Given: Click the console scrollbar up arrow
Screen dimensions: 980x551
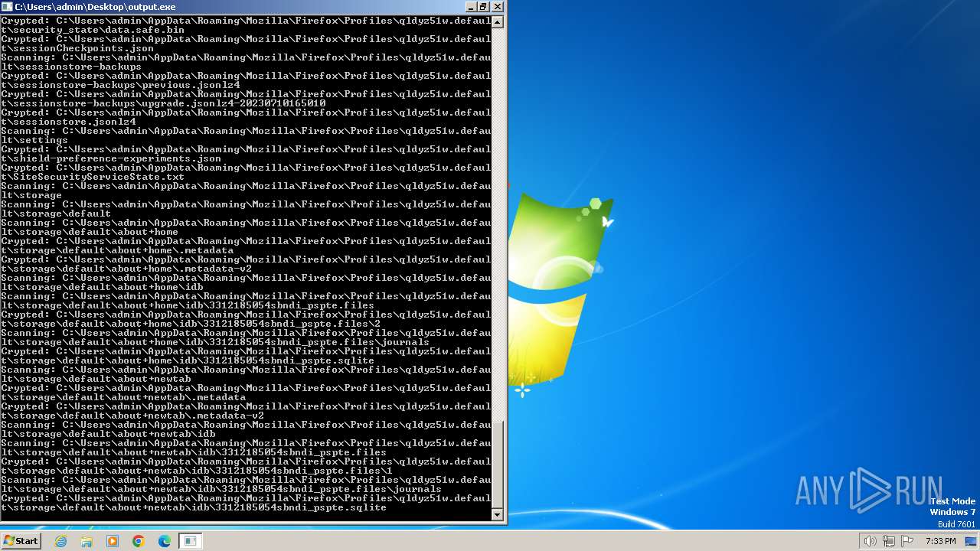Looking at the screenshot, I should coord(498,22).
